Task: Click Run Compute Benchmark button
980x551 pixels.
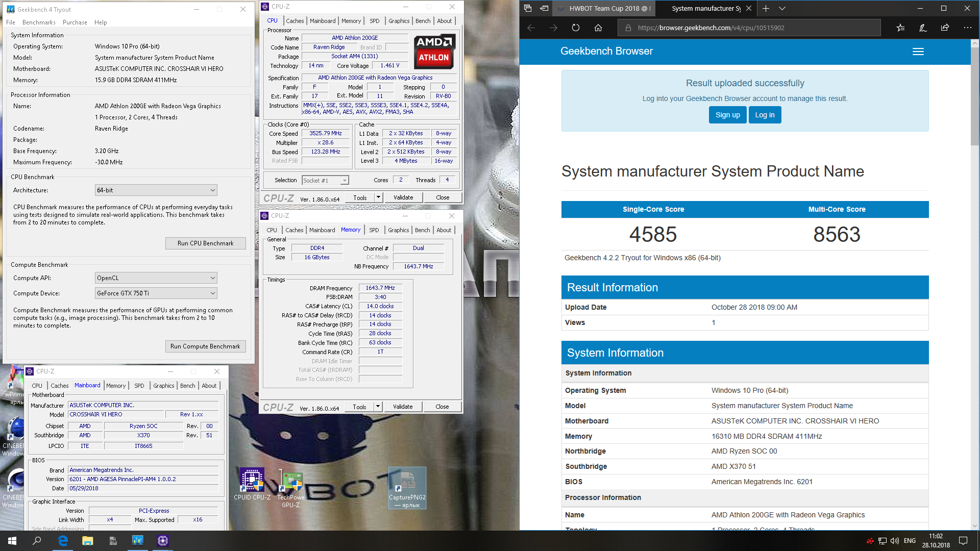Action: pyautogui.click(x=205, y=346)
